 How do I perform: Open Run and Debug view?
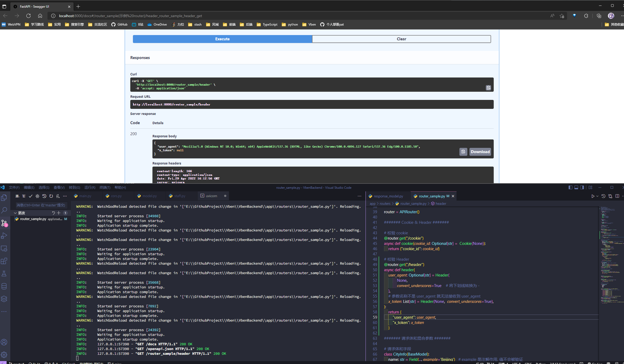(x=4, y=236)
